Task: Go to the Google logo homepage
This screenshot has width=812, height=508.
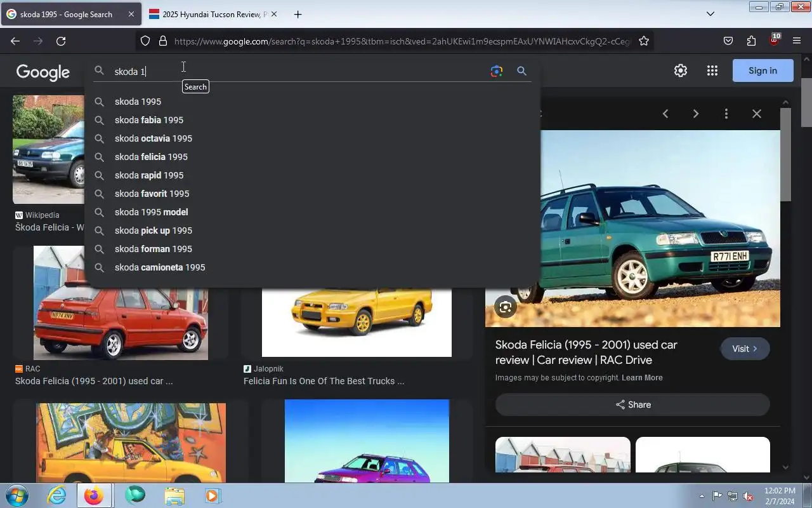Action: [43, 72]
